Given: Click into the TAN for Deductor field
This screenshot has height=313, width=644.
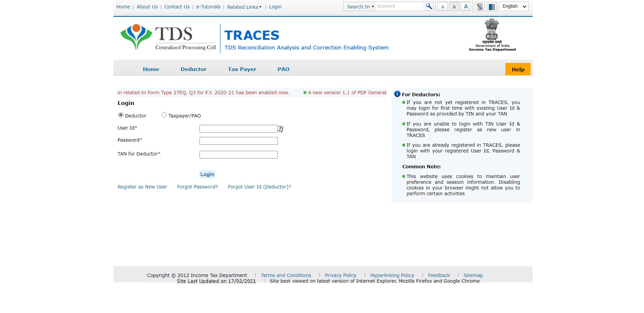Looking at the screenshot, I should 239,155.
